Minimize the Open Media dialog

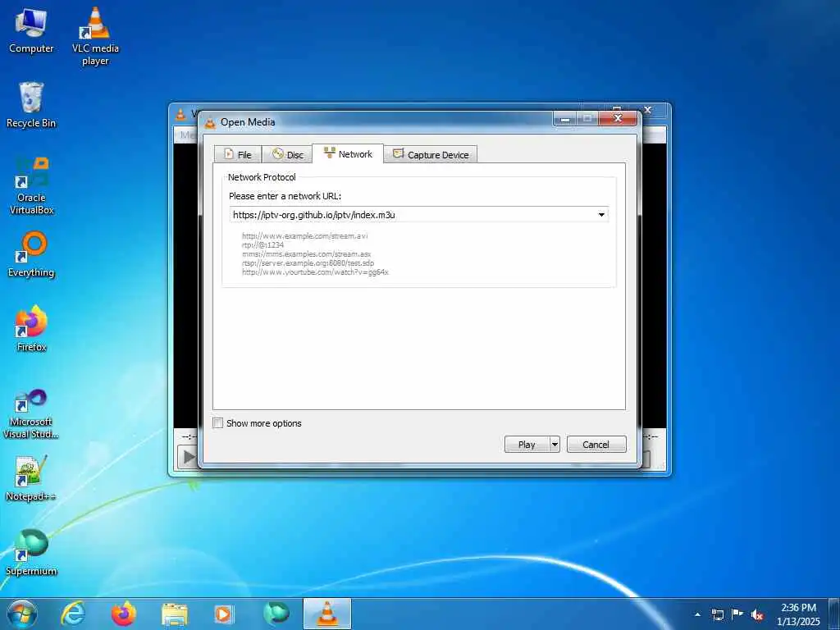[x=564, y=119]
